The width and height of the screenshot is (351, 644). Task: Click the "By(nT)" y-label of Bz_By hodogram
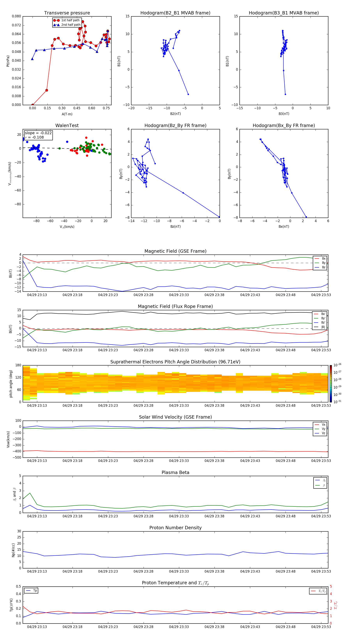tap(121, 174)
